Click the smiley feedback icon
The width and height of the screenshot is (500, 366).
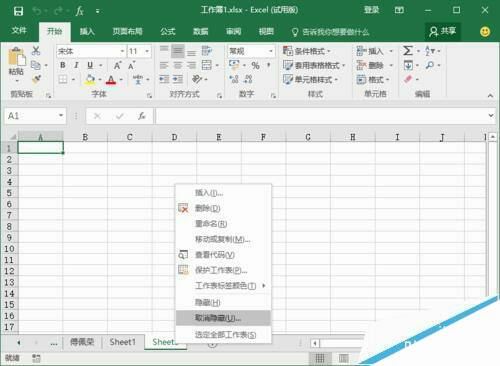485,32
